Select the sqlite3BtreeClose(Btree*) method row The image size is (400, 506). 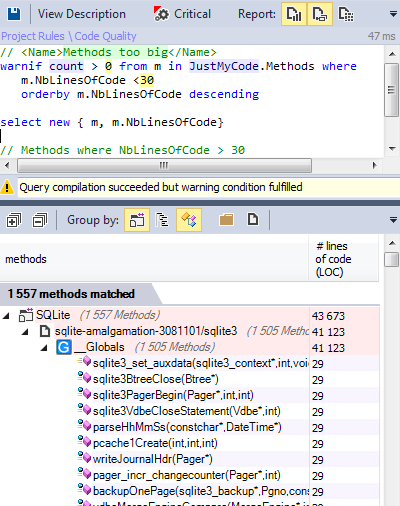pos(190,379)
